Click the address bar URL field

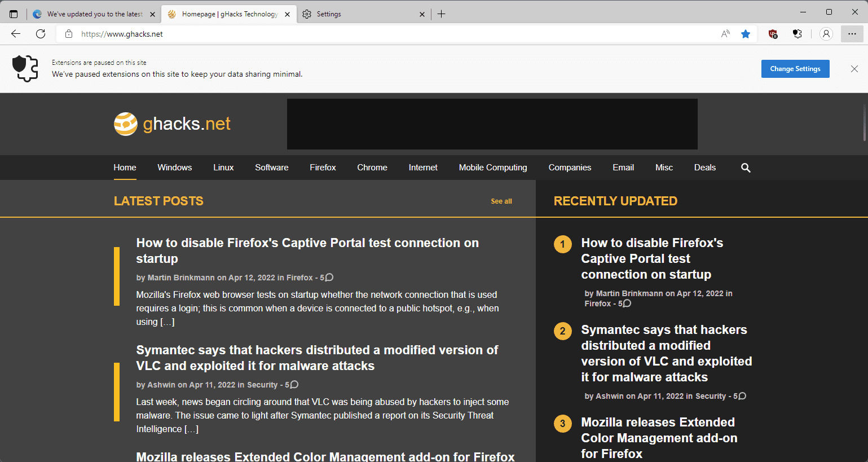395,34
